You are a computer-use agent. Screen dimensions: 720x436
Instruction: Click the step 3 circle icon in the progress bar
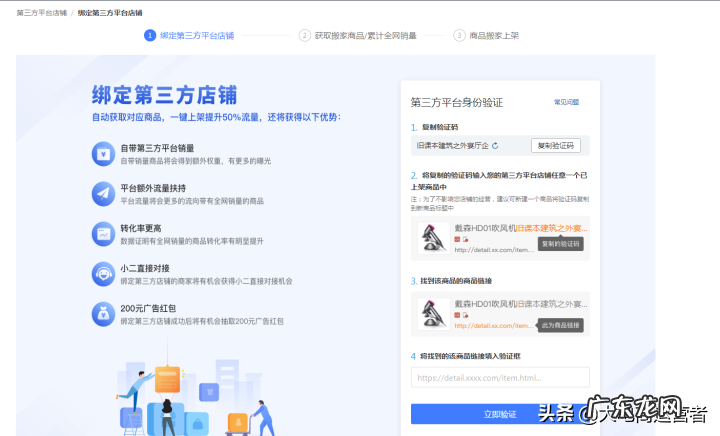tap(459, 35)
